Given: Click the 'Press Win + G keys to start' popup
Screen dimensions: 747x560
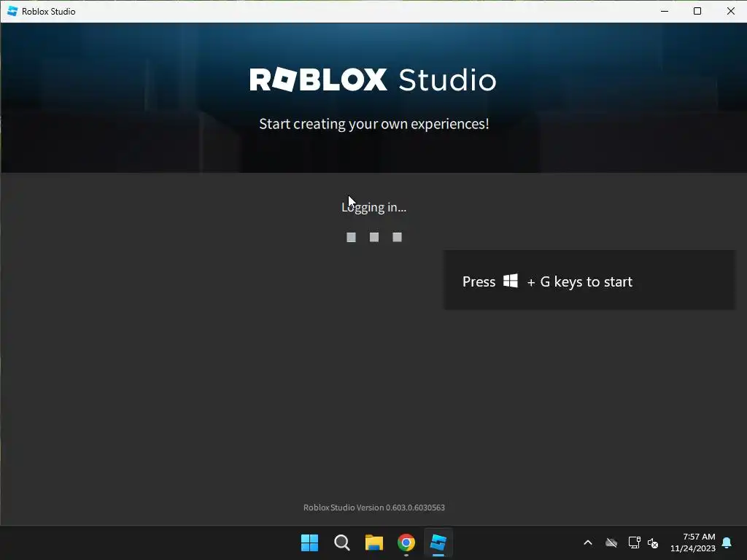Looking at the screenshot, I should (589, 280).
